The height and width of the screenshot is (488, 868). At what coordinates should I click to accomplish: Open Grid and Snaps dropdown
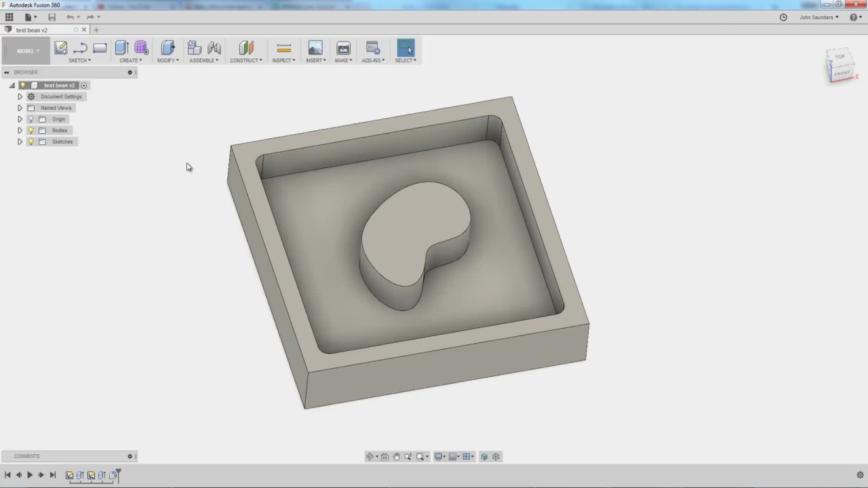click(x=454, y=457)
